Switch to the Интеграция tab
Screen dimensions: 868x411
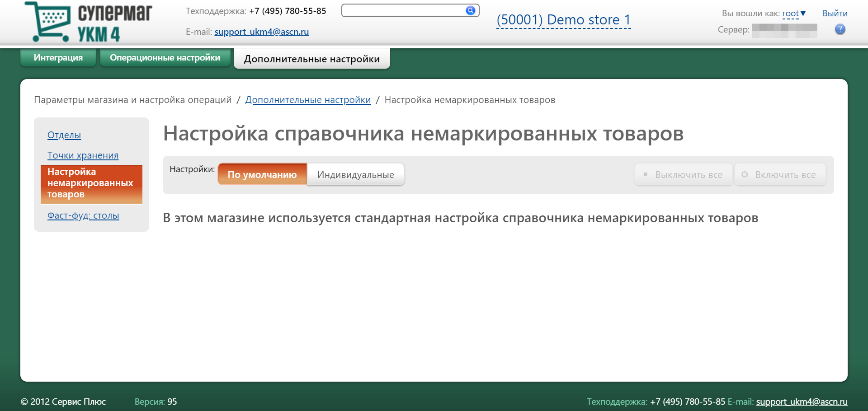point(58,58)
